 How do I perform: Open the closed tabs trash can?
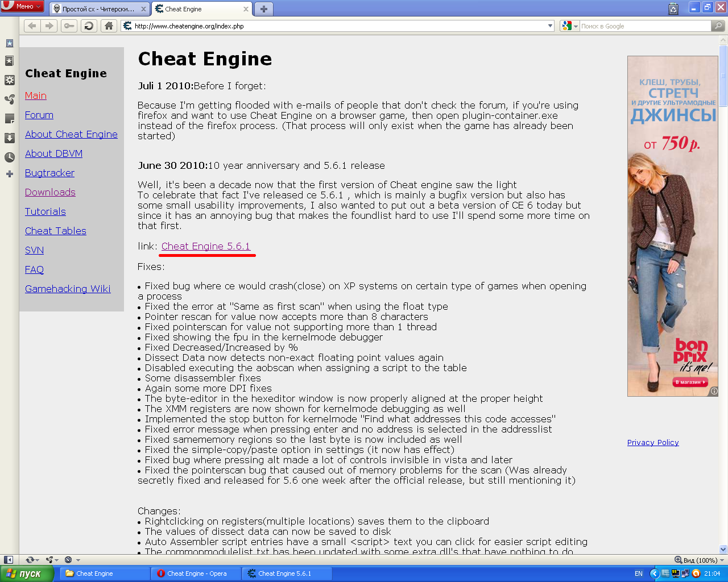(x=673, y=9)
